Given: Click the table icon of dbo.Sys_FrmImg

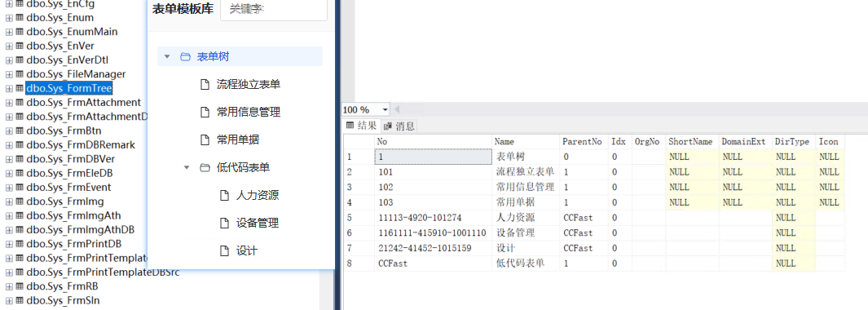Looking at the screenshot, I should [x=20, y=201].
